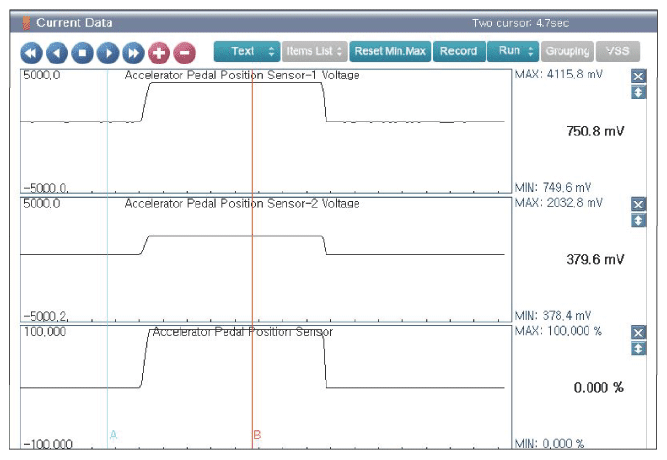Screen dimensions: 667x460
Task: Open the Run dropdown
Action: (x=513, y=51)
